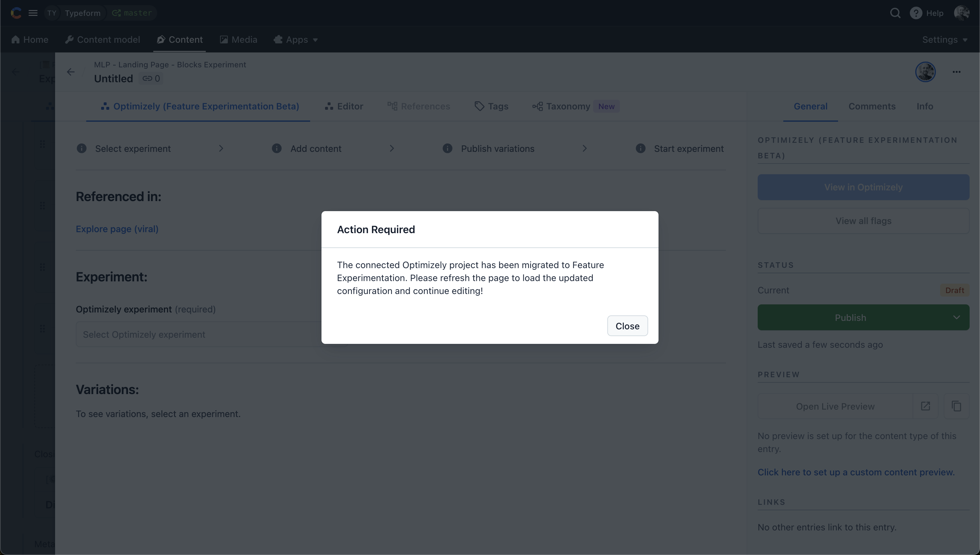
Task: Switch to the References tab
Action: coord(418,106)
